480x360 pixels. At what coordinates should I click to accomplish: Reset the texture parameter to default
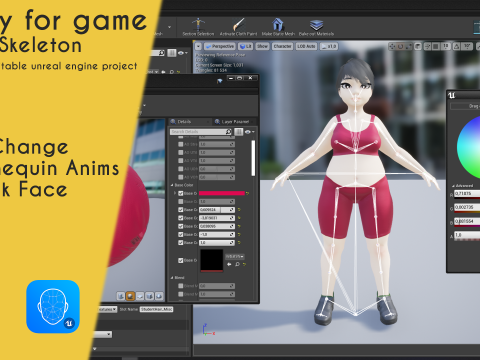pyautogui.click(x=244, y=264)
